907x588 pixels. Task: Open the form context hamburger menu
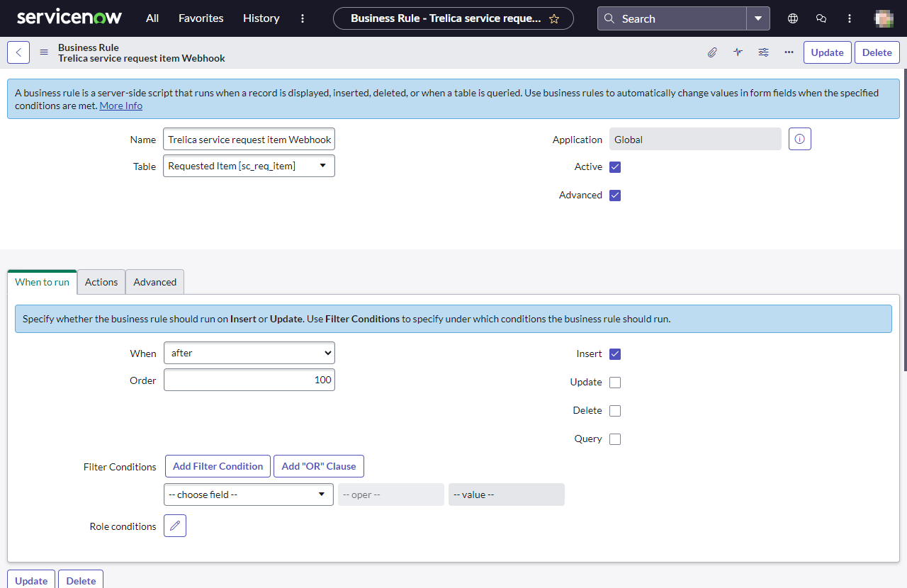click(44, 52)
